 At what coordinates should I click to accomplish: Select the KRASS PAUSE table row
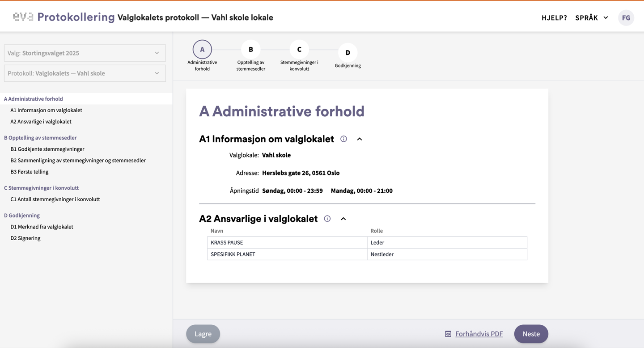click(367, 242)
